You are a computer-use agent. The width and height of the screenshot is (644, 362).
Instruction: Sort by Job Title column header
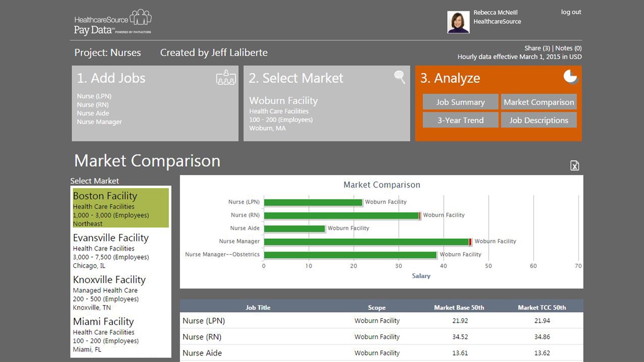258,307
